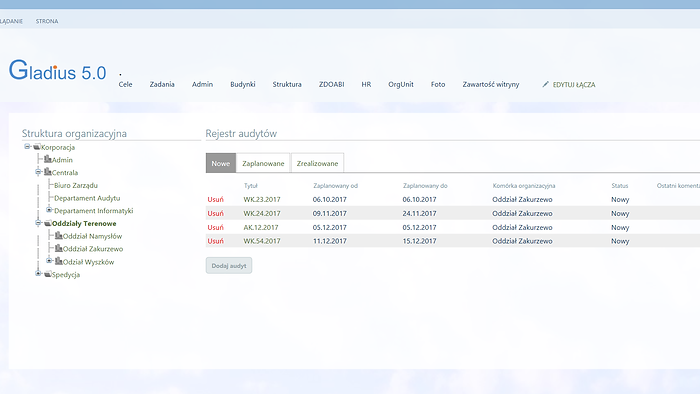Screen dimensions: 700x394
Task: Click the EDYTUJ ŁĄCZA link
Action: click(574, 85)
